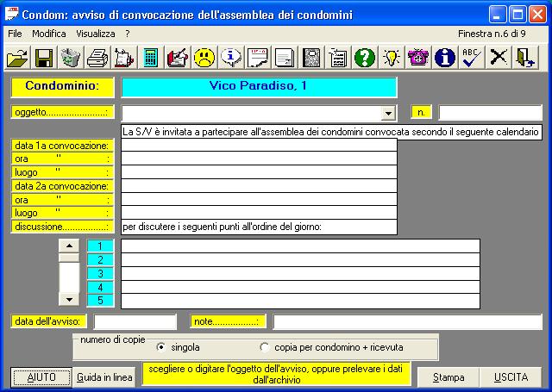
Task: Click the printer icon in toolbar
Action: pos(97,58)
